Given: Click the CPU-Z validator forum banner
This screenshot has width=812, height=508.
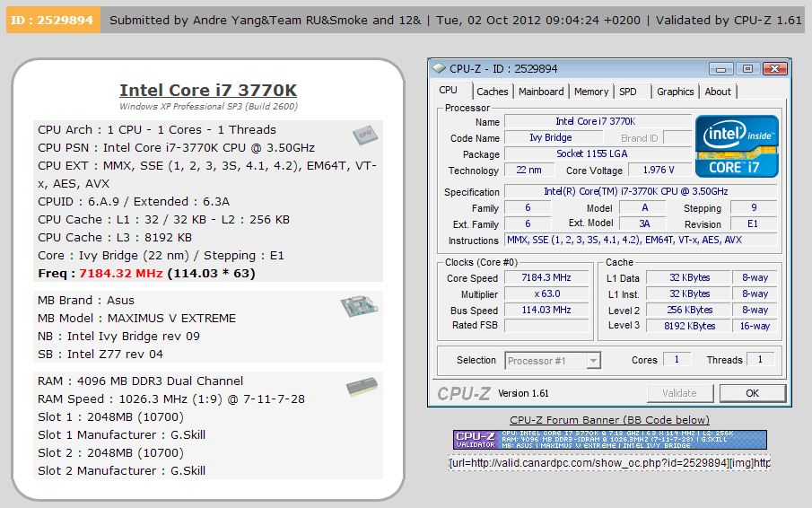Looking at the screenshot, I should point(609,439).
